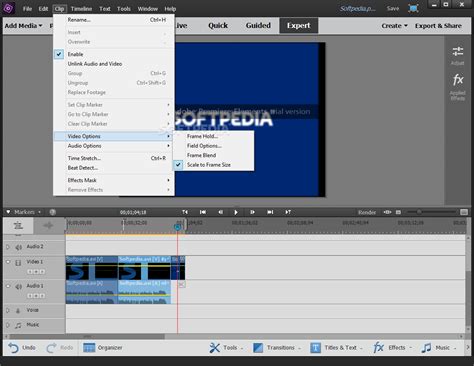Click the Render button

click(367, 212)
